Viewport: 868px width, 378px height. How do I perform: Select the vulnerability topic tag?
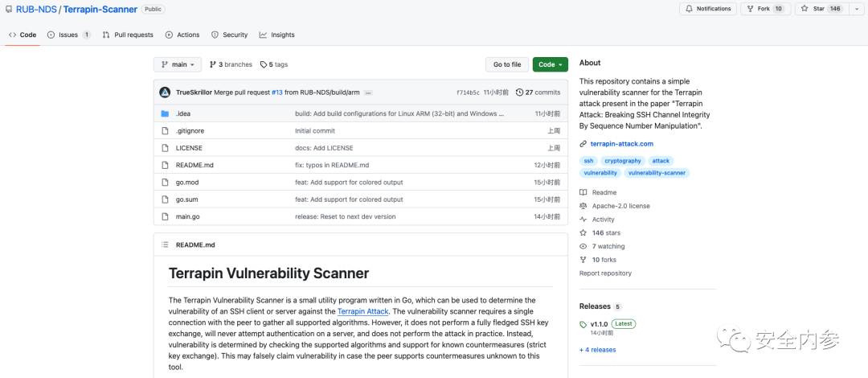[600, 173]
